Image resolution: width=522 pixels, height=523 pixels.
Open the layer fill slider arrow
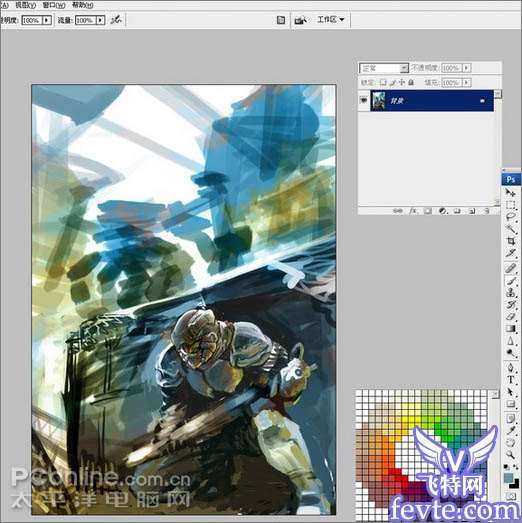[467, 82]
